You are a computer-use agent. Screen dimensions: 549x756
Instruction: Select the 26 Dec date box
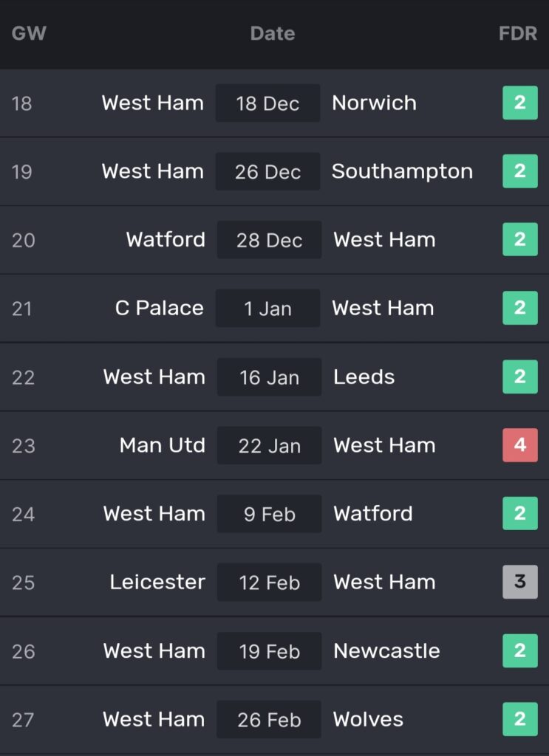click(267, 171)
